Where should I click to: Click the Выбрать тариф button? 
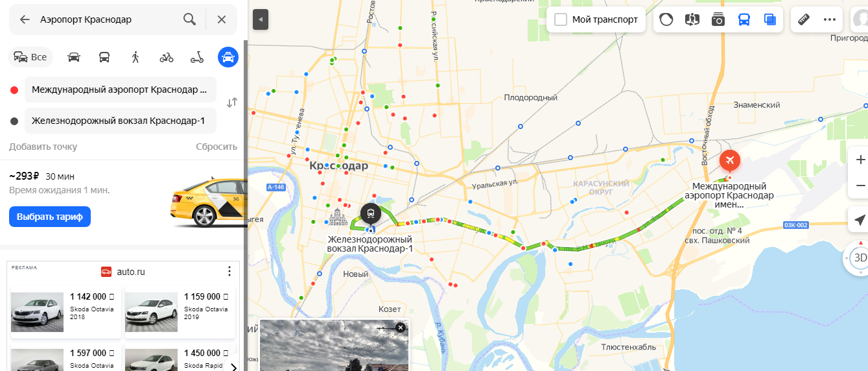(50, 217)
